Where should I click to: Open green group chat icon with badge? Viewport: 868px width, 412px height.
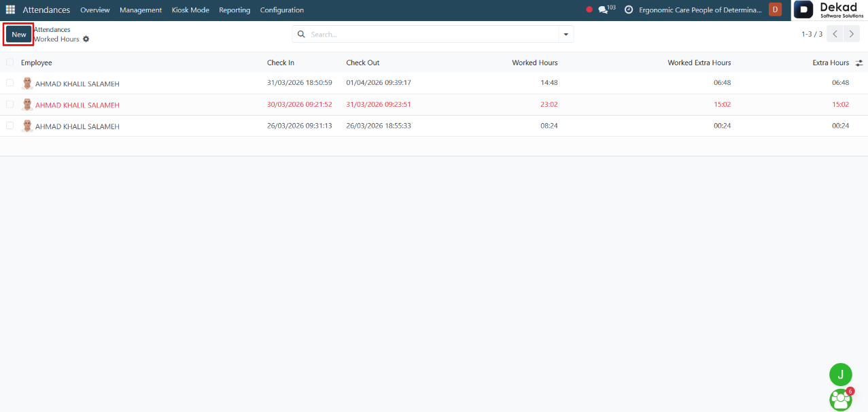841,400
